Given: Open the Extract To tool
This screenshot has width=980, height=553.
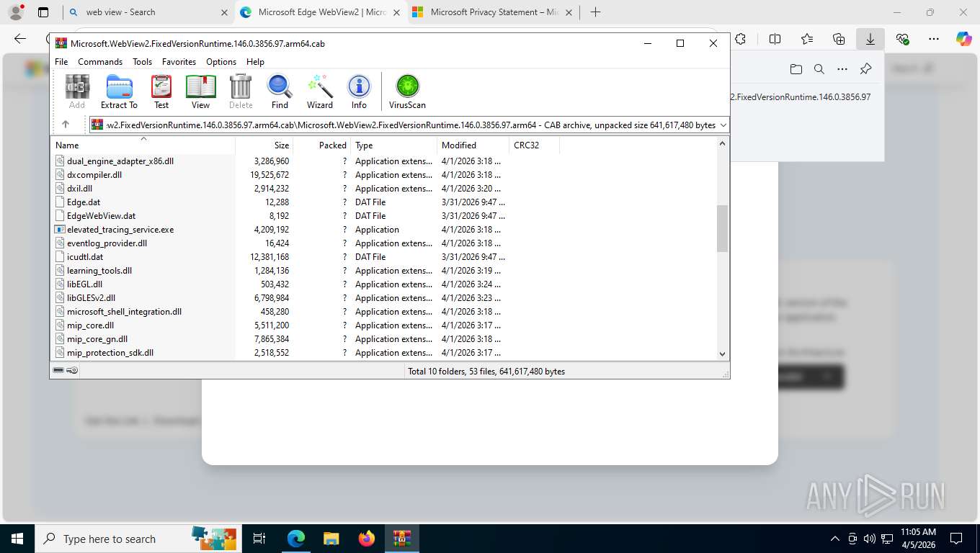Looking at the screenshot, I should point(119,91).
